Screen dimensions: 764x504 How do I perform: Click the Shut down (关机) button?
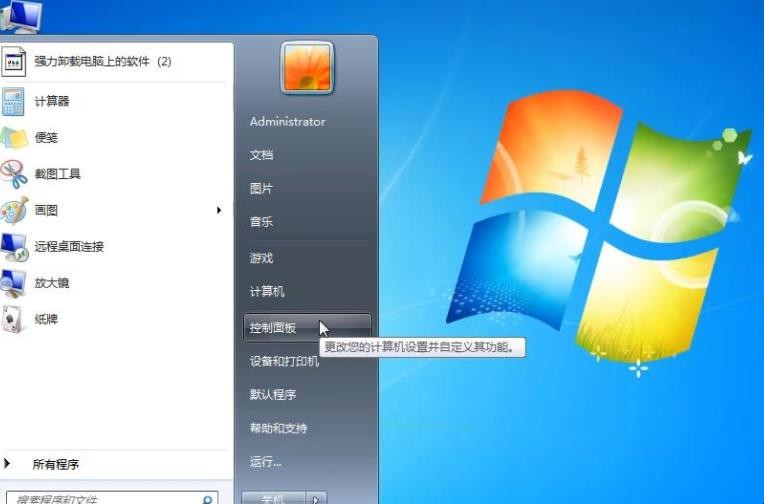click(274, 499)
